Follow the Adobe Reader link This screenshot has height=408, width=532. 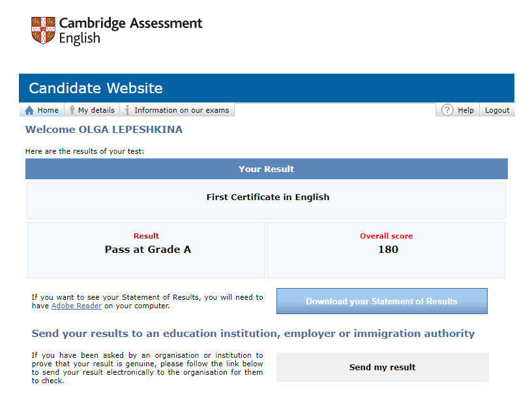[x=76, y=306]
